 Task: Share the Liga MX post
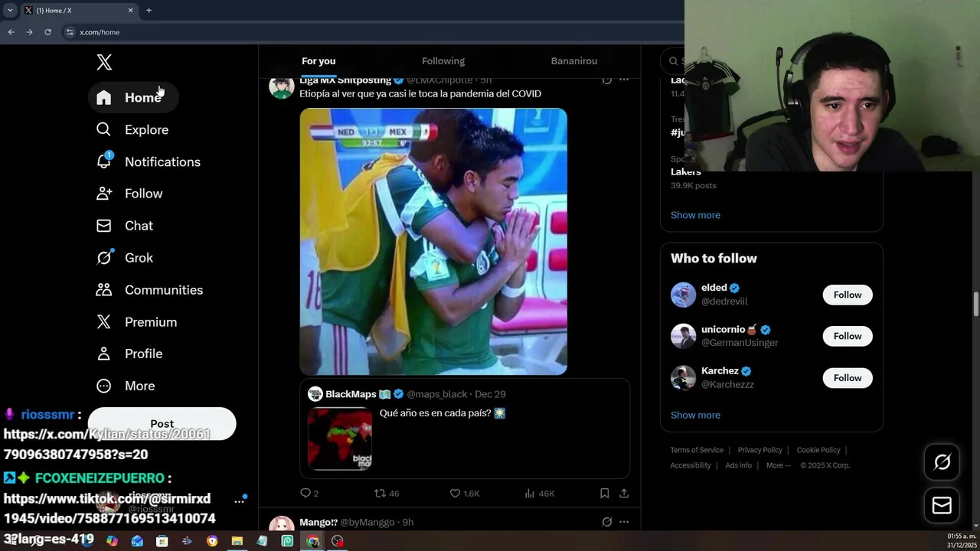click(x=624, y=494)
